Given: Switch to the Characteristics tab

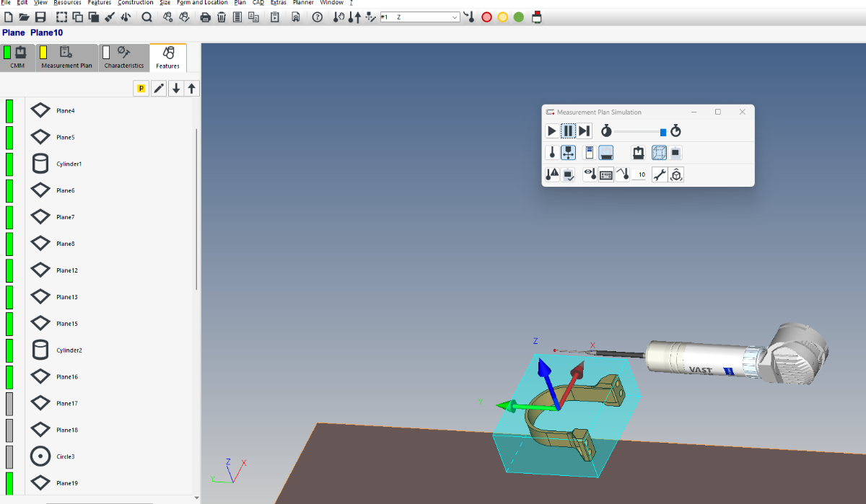Looking at the screenshot, I should tap(123, 58).
